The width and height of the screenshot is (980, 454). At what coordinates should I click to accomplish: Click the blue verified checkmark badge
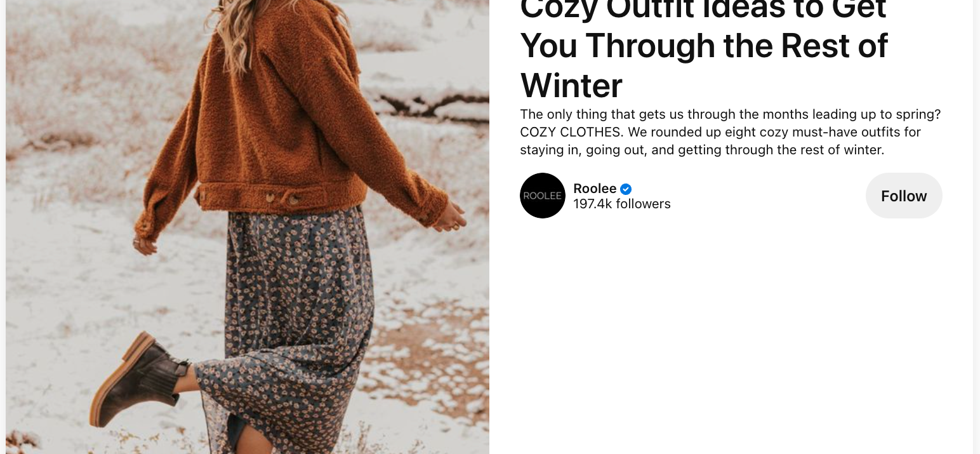626,189
